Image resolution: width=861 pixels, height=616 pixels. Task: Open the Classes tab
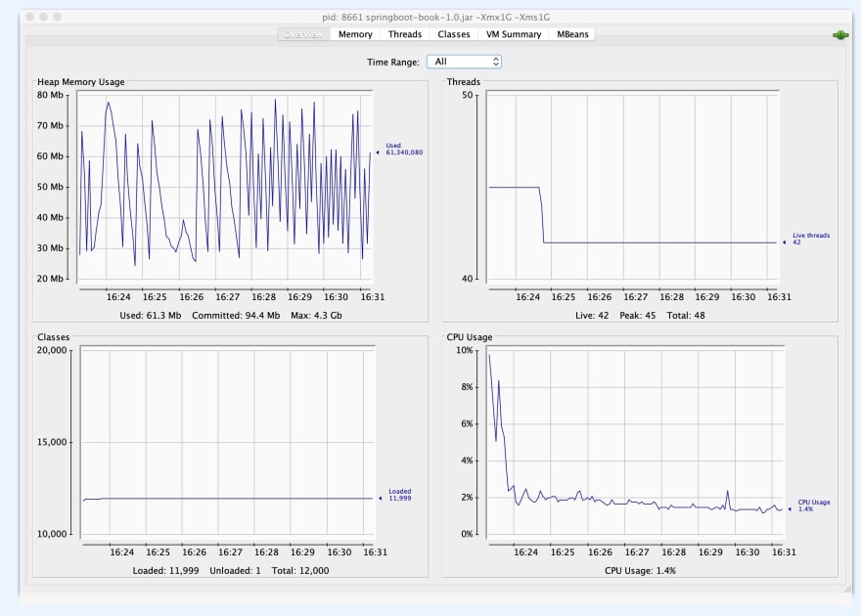454,34
